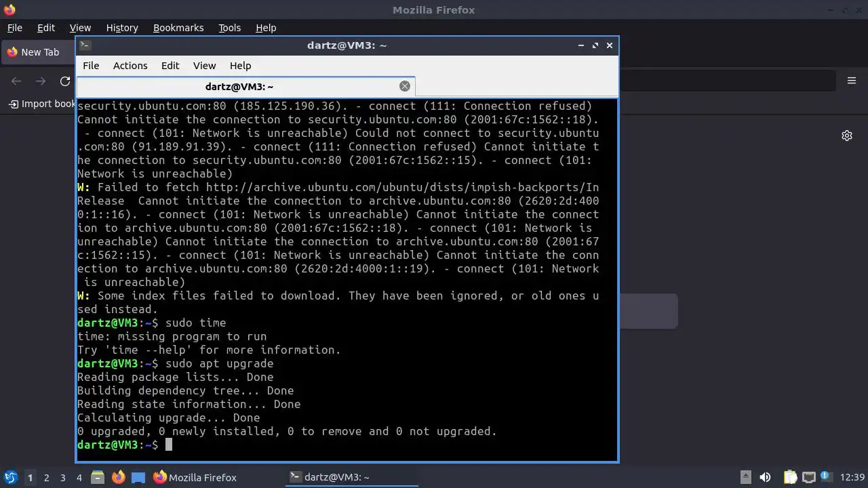Click Firefox back arrow button

[16, 81]
